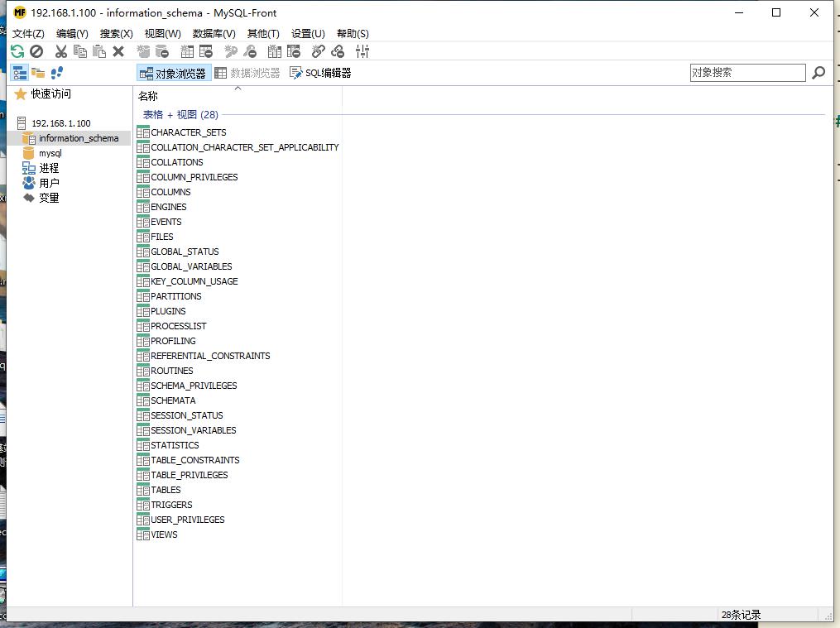Viewport: 840px width, 628px height.
Task: Open the 其他(T) menu
Action: point(263,34)
